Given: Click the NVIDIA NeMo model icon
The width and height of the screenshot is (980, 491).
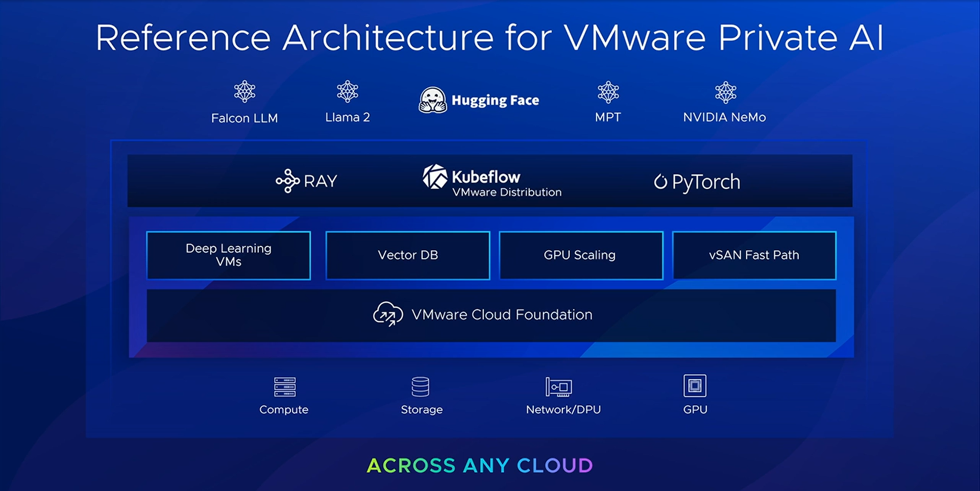Looking at the screenshot, I should (725, 92).
